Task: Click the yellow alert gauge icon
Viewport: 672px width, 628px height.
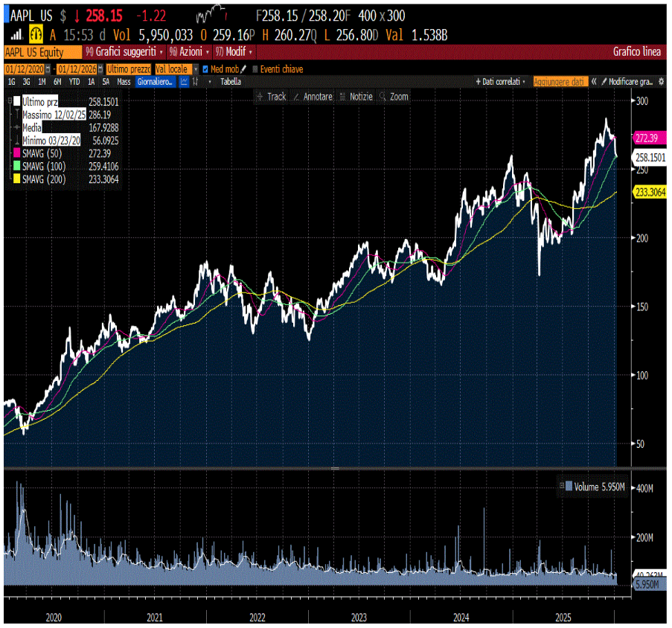Action: click(36, 34)
